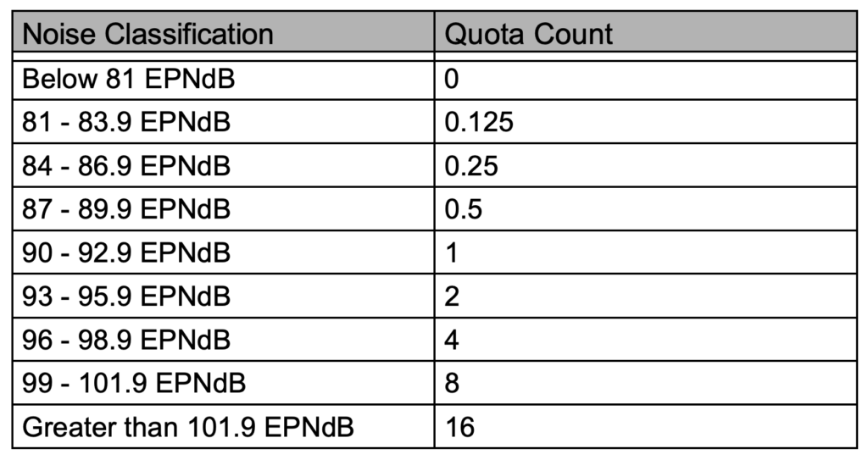The image size is (868, 460).
Task: Select the 99 - 101.9 EPNdB cell
Action: pyautogui.click(x=134, y=383)
